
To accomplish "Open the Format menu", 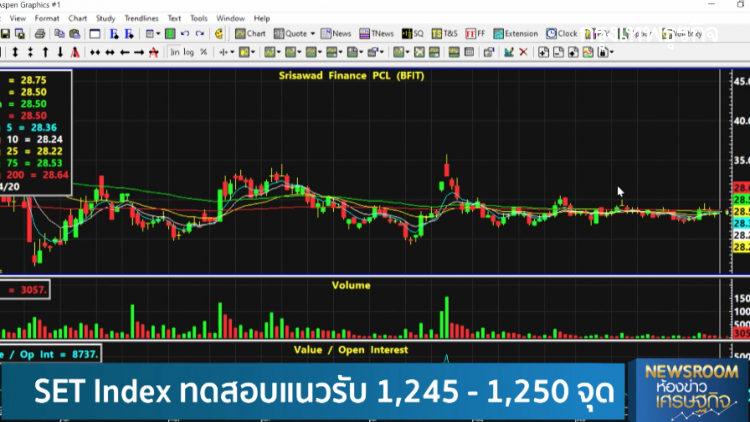I will [x=47, y=18].
